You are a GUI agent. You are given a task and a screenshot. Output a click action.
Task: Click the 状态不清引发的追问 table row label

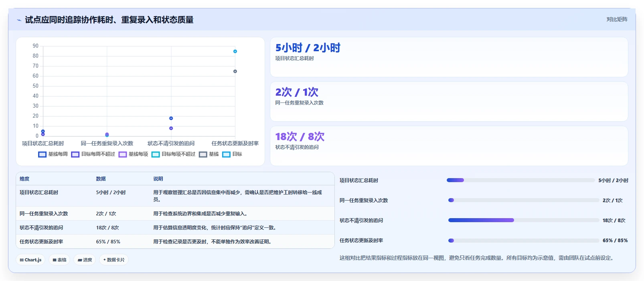point(41,228)
